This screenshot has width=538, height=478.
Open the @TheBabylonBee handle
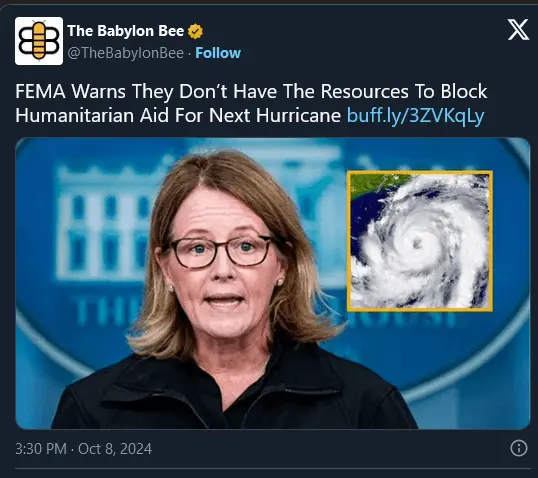(x=126, y=53)
